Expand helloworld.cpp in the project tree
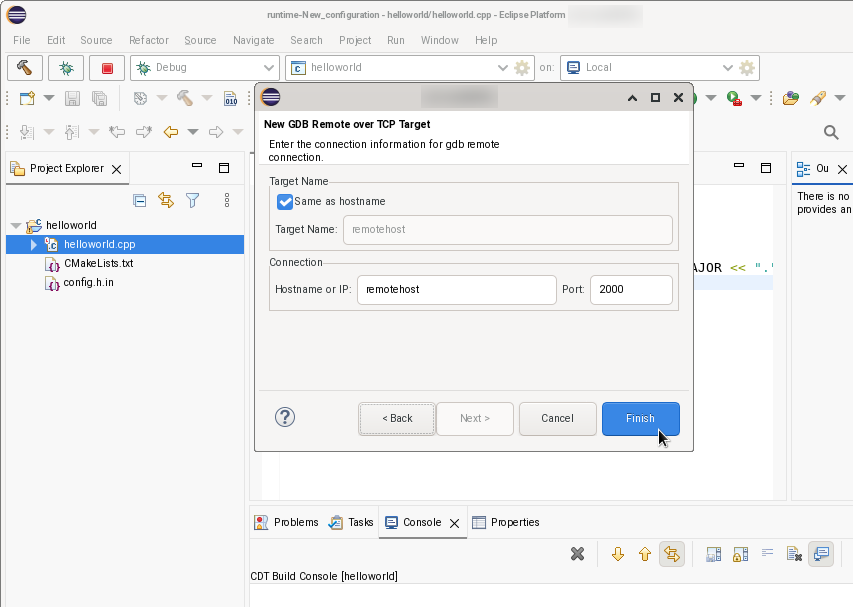 coord(32,244)
